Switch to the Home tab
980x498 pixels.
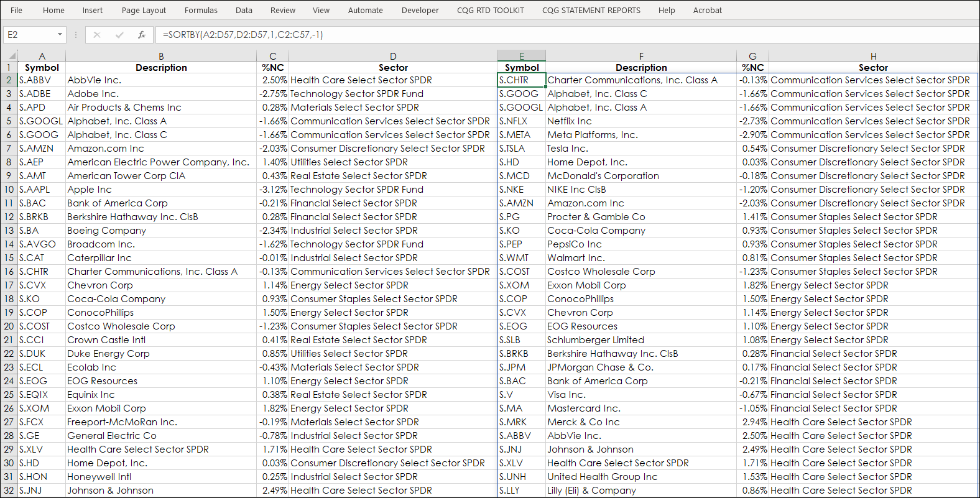[53, 10]
